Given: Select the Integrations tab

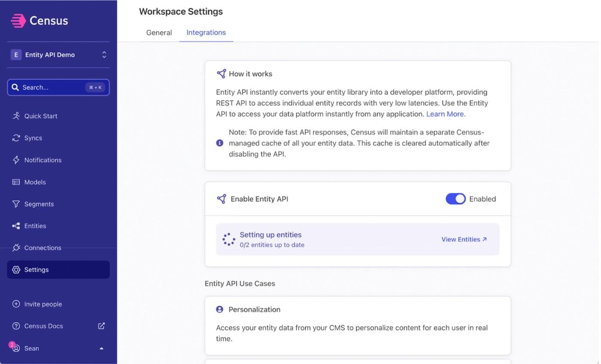Looking at the screenshot, I should point(206,32).
